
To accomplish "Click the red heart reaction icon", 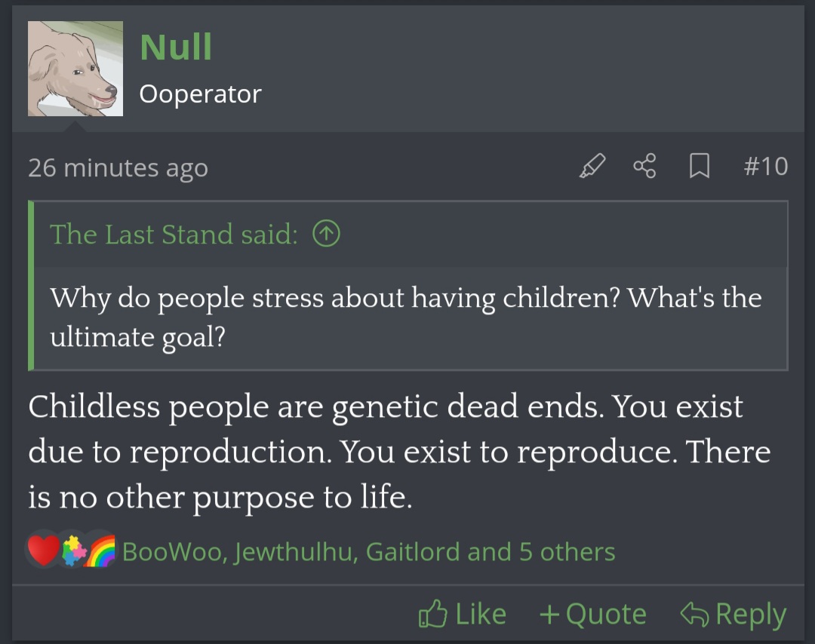I will [x=43, y=551].
